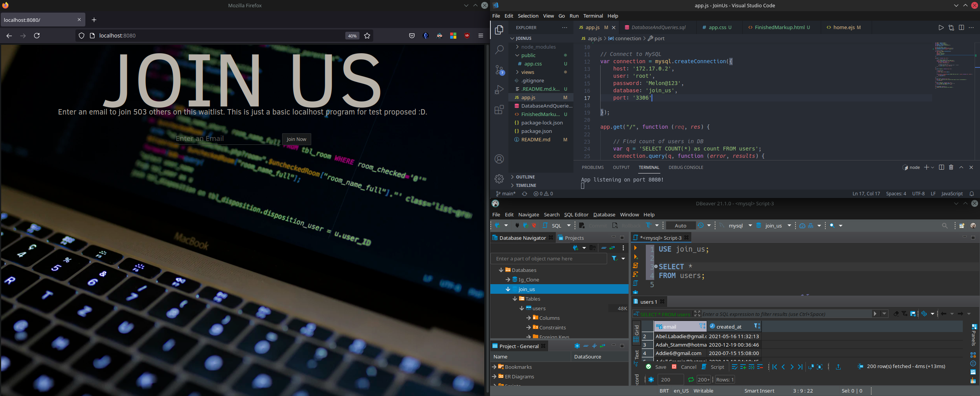The width and height of the screenshot is (980, 396).
Task: Toggle DBeaver Auto commit mode button
Action: point(681,226)
